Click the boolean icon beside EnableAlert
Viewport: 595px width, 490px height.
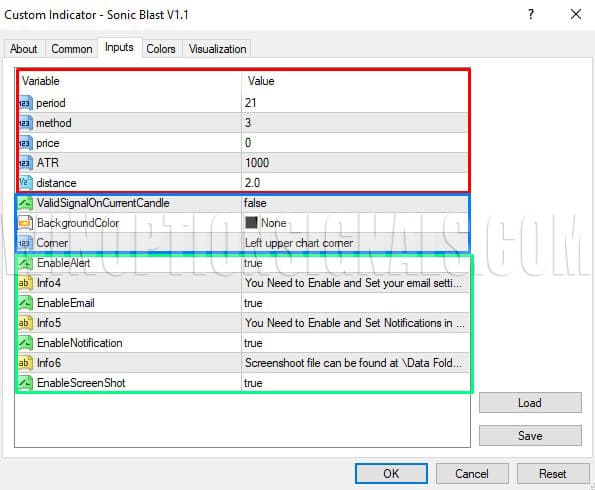pos(25,263)
